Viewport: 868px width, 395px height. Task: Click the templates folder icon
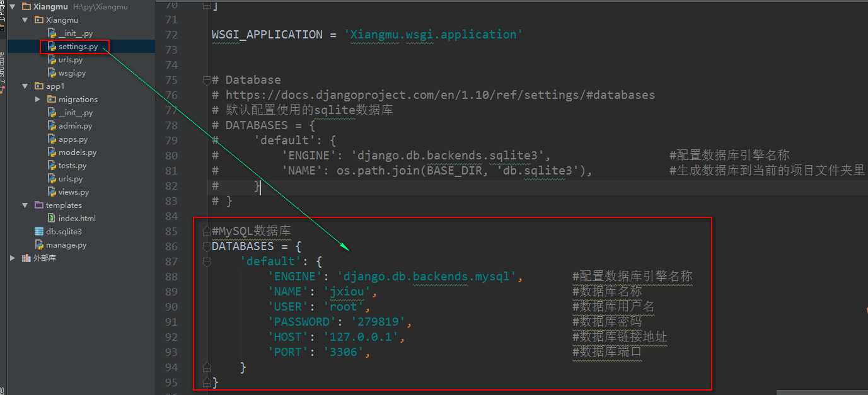pos(39,205)
